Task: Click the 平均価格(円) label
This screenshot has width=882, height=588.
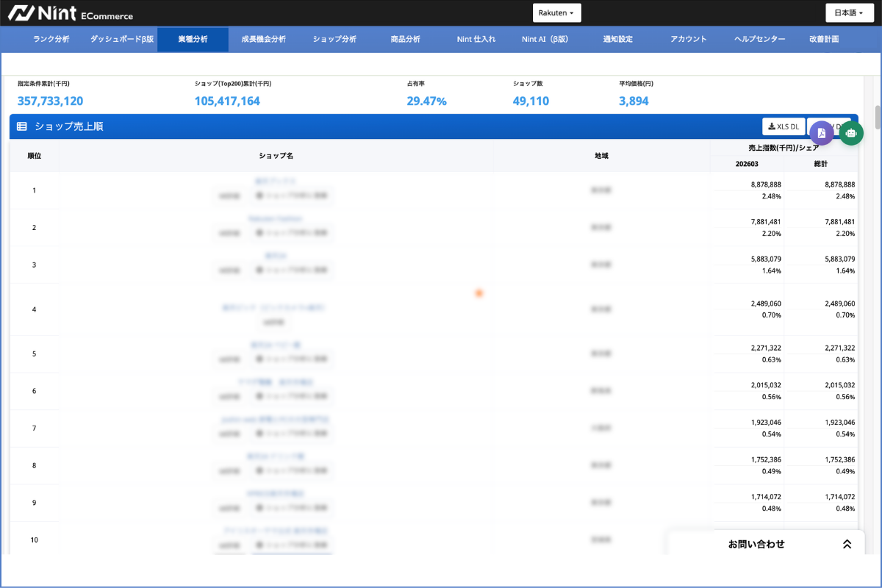Action: (x=636, y=84)
